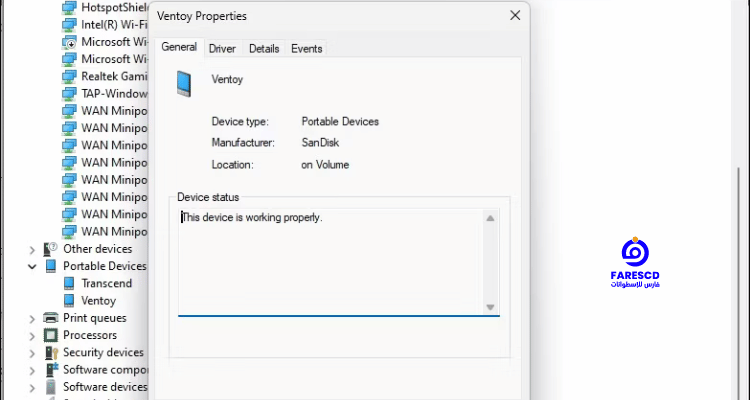Select Processors category label
Viewport: 750px width, 400px height.
click(90, 335)
